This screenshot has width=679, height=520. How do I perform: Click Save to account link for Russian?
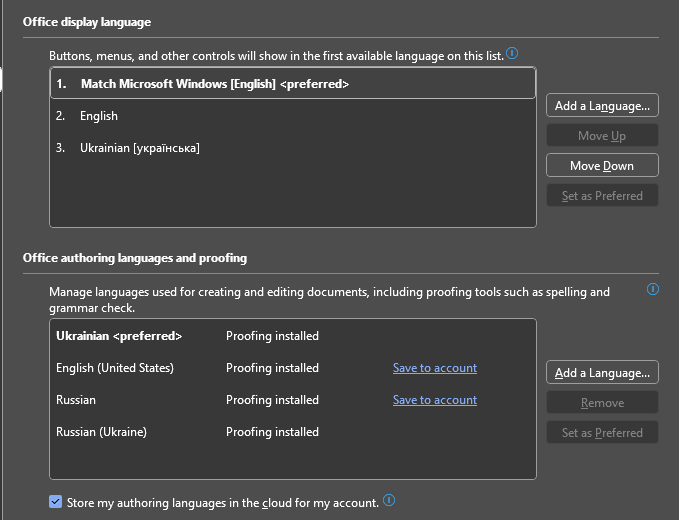pyautogui.click(x=434, y=400)
